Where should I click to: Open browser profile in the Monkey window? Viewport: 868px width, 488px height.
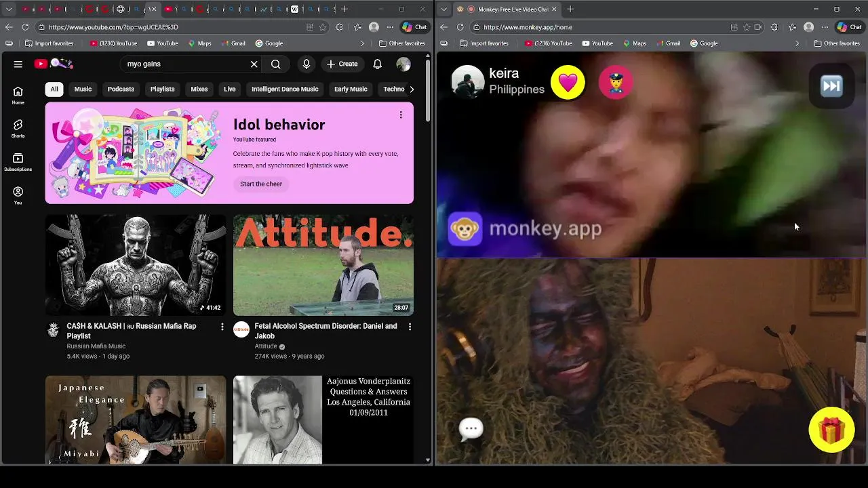(x=808, y=27)
